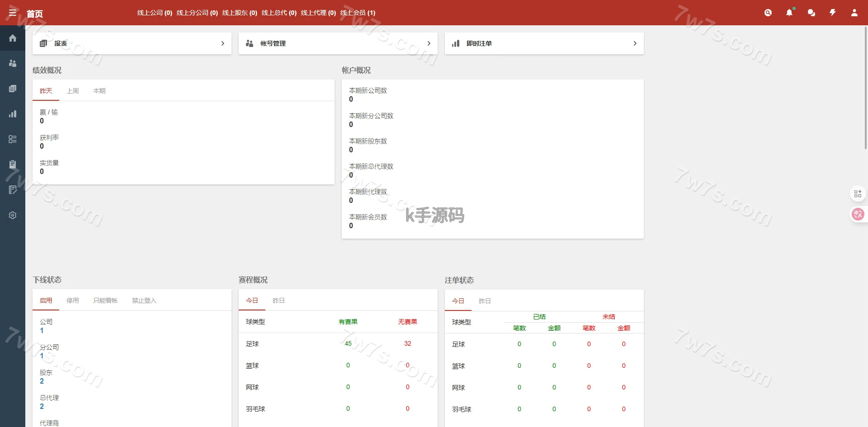Open bar chart icon in sidebar

point(13,114)
